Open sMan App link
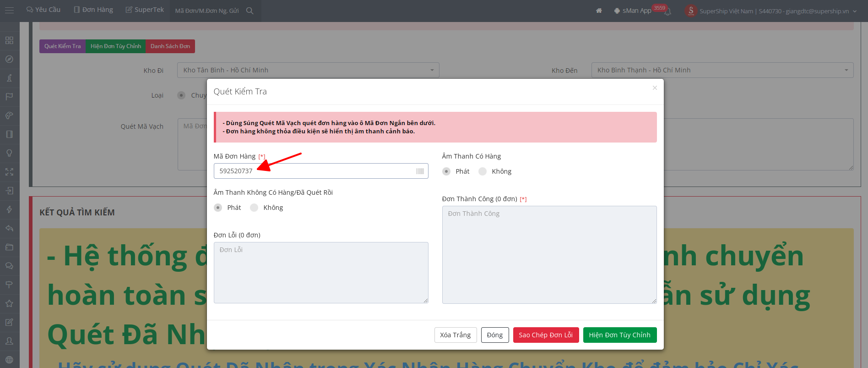 point(633,11)
